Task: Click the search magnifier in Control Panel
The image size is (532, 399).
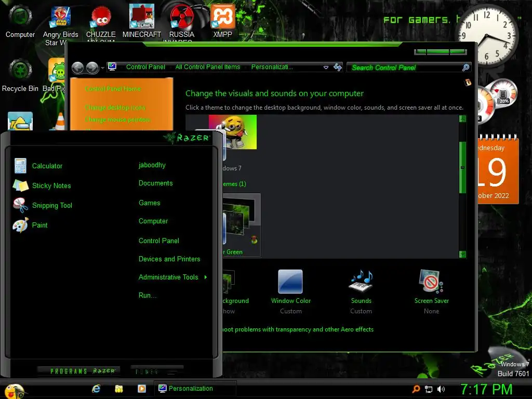Action: click(x=466, y=68)
